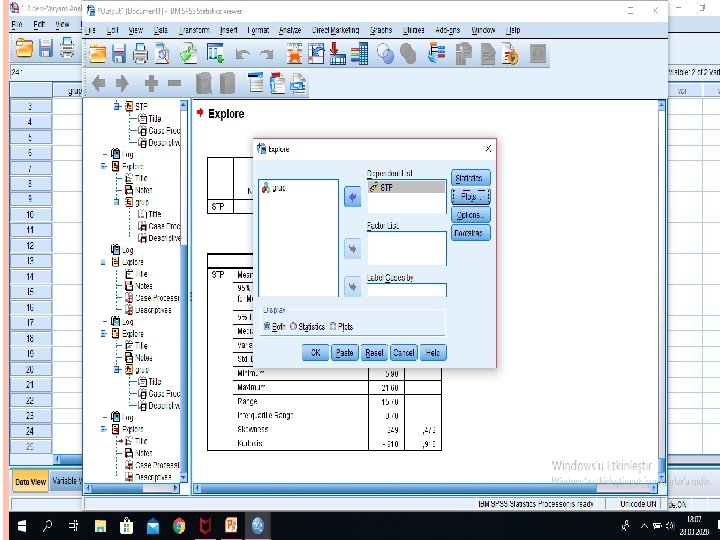Click the Variables grid icon
The width and height of the screenshot is (720, 540).
[x=360, y=53]
